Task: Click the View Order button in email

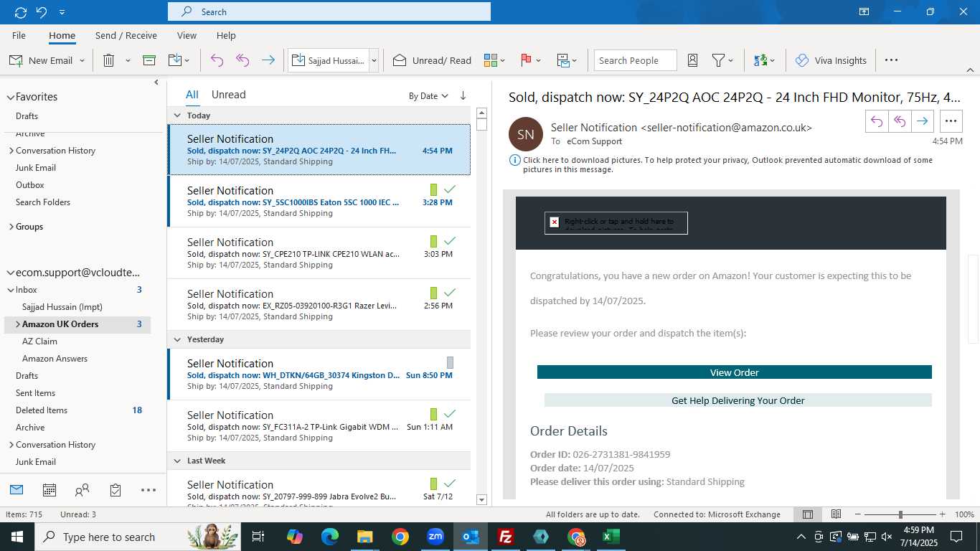Action: point(735,372)
